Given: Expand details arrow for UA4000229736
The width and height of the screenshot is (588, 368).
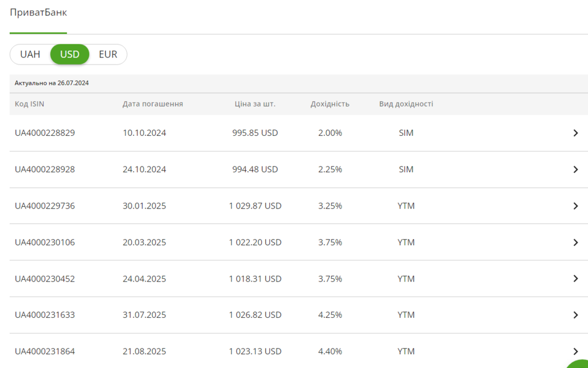Looking at the screenshot, I should 575,206.
